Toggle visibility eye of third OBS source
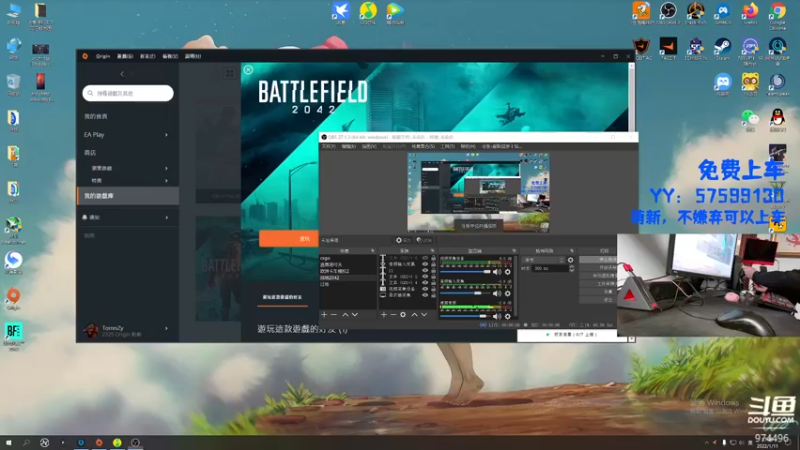Screen dimensions: 800x450 (x=425, y=270)
